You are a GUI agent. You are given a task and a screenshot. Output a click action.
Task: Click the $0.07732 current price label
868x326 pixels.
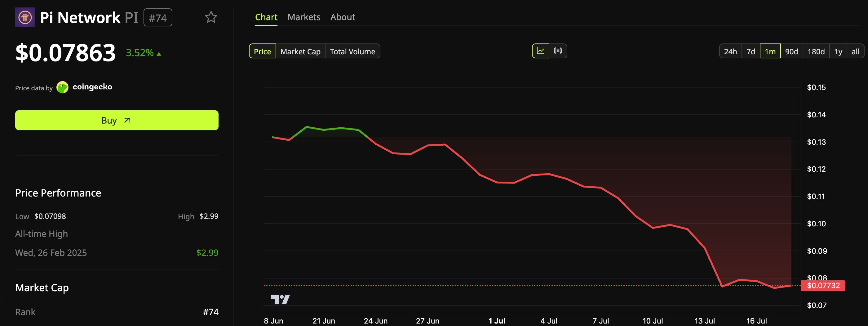823,286
